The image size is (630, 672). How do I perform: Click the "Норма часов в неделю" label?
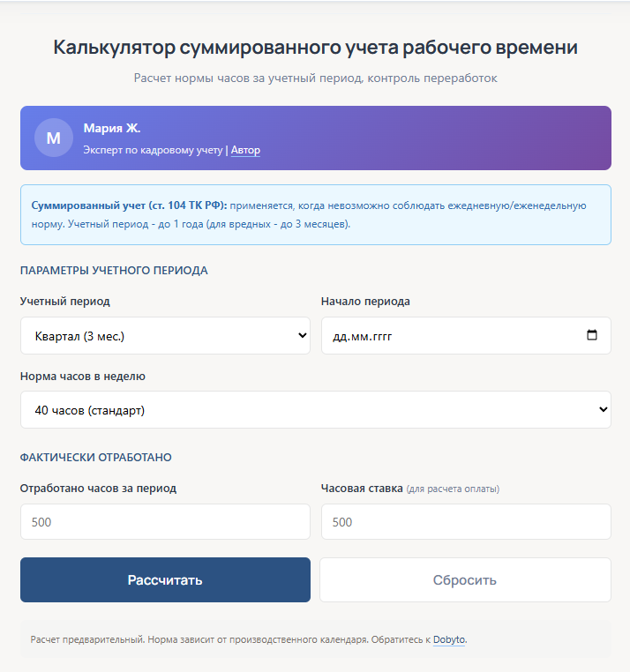click(83, 376)
